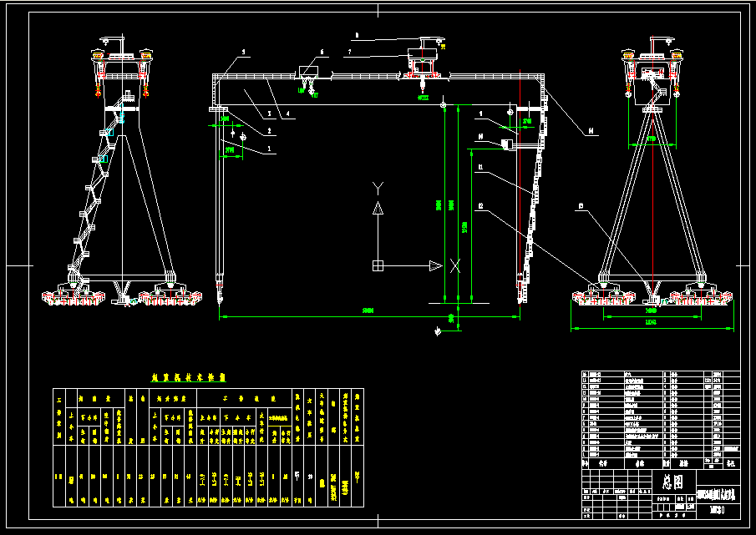The height and width of the screenshot is (535, 756).
Task: Click callout number 1 on the front view
Action: pos(269,149)
